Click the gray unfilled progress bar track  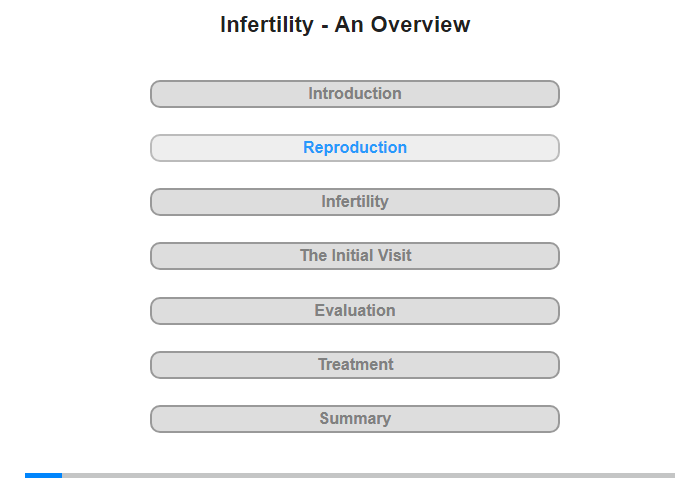[x=368, y=476]
